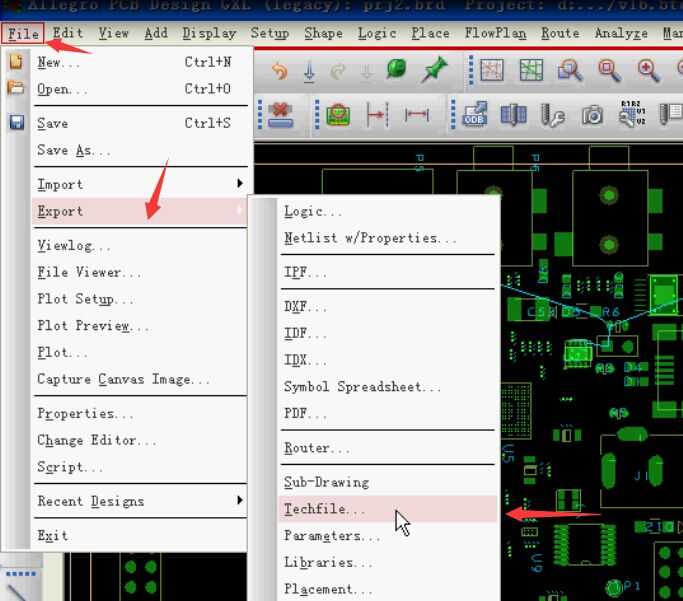Select Change Editor... entry
This screenshot has height=601, width=683.
[141, 440]
